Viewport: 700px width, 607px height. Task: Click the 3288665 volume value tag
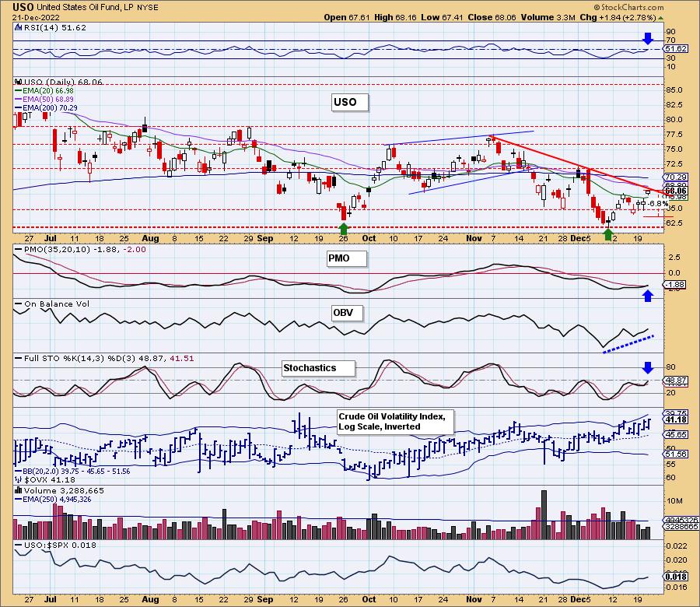click(681, 527)
